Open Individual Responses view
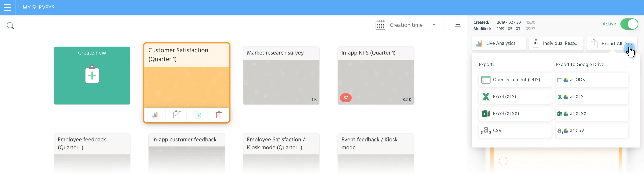 click(556, 43)
